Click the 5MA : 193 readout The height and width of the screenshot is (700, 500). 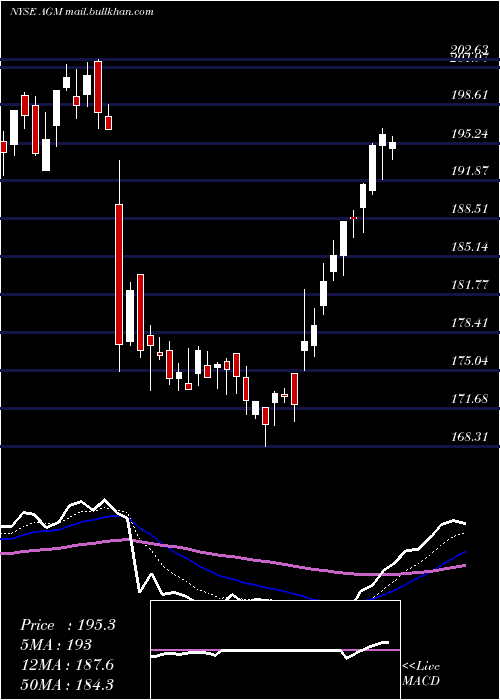[x=56, y=645]
